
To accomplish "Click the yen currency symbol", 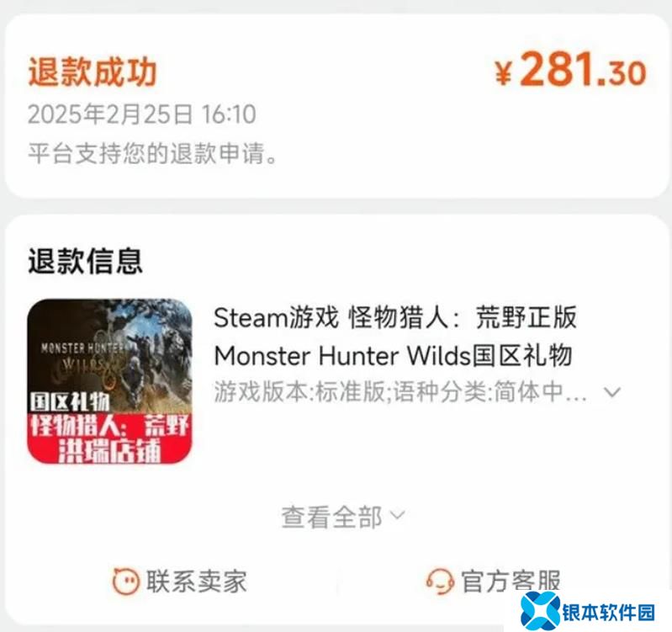I will click(x=503, y=73).
